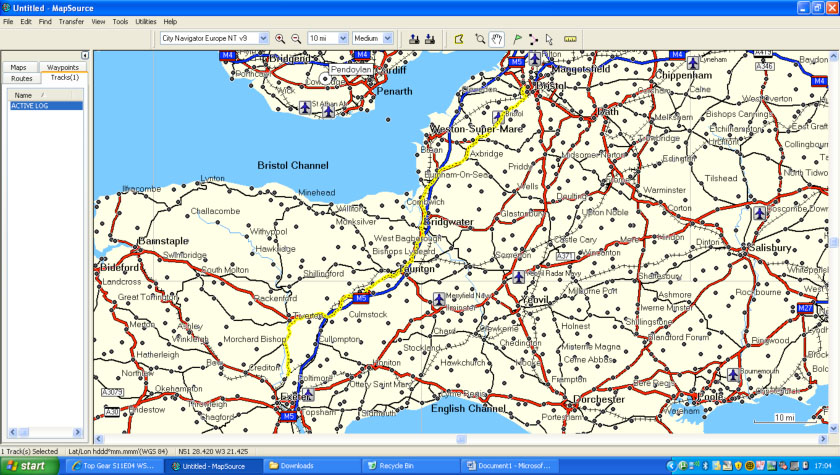
Task: Click the M27 motorway shield
Action: point(805,308)
